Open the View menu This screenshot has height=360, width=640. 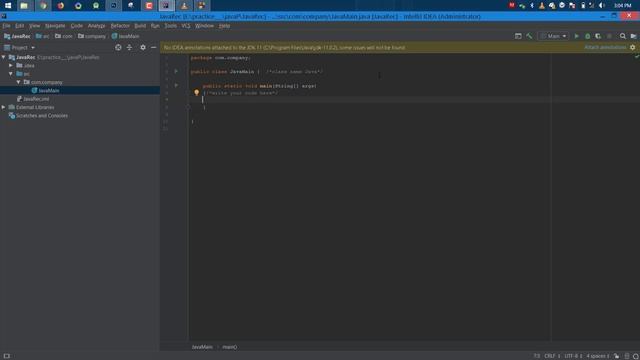[x=35, y=26]
